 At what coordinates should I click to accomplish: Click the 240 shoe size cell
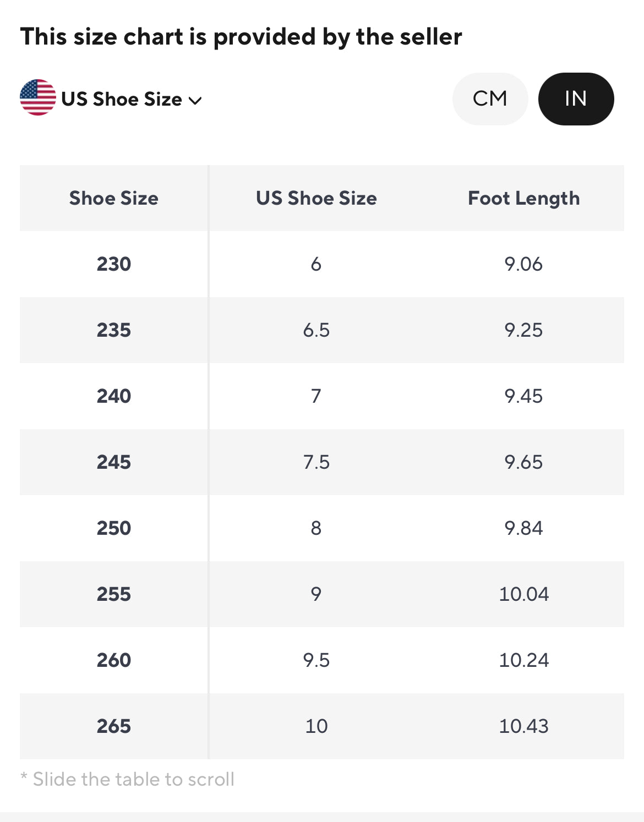(114, 396)
